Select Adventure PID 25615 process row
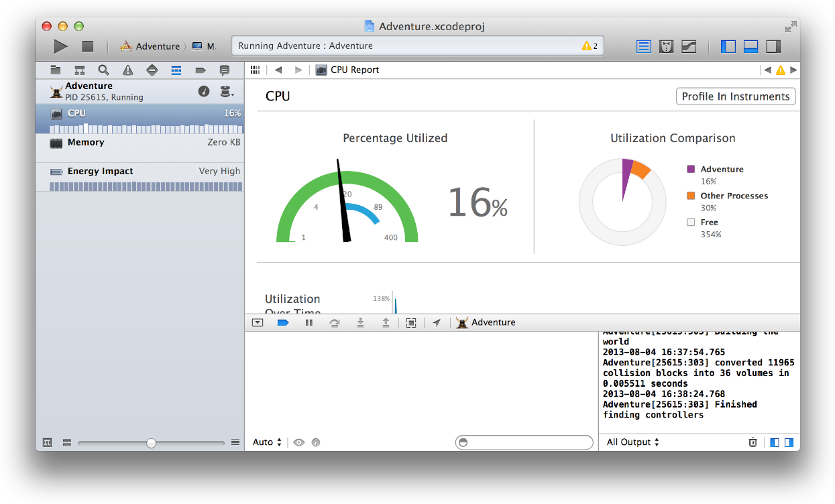This screenshot has width=835, height=504. click(x=140, y=91)
